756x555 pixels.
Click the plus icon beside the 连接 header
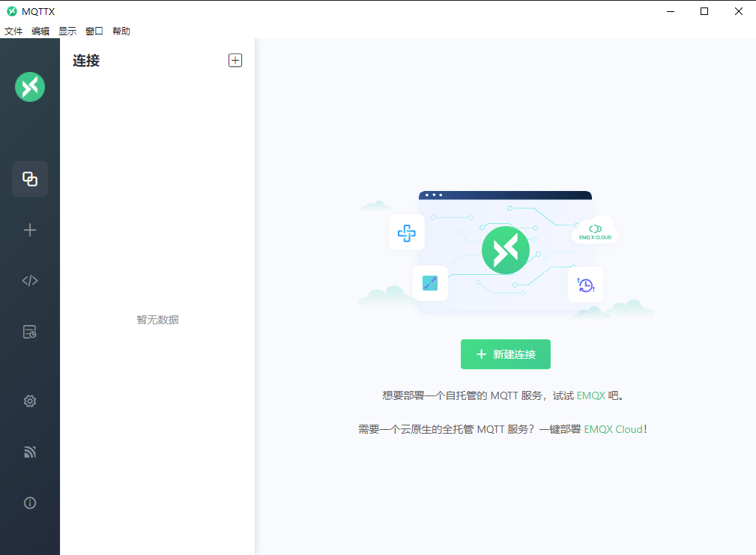(235, 61)
